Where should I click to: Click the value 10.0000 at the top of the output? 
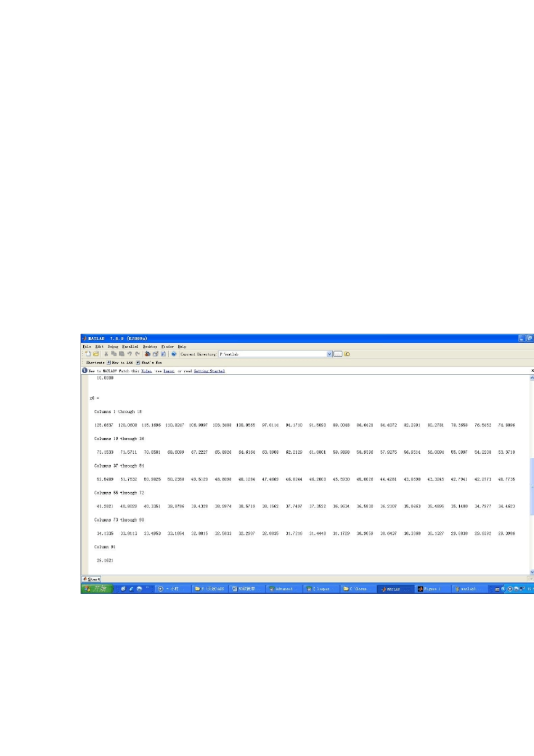[x=105, y=378]
